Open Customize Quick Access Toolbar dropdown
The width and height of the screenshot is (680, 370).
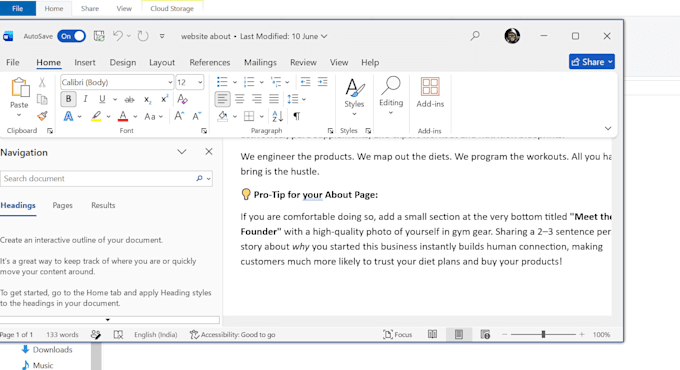click(162, 36)
